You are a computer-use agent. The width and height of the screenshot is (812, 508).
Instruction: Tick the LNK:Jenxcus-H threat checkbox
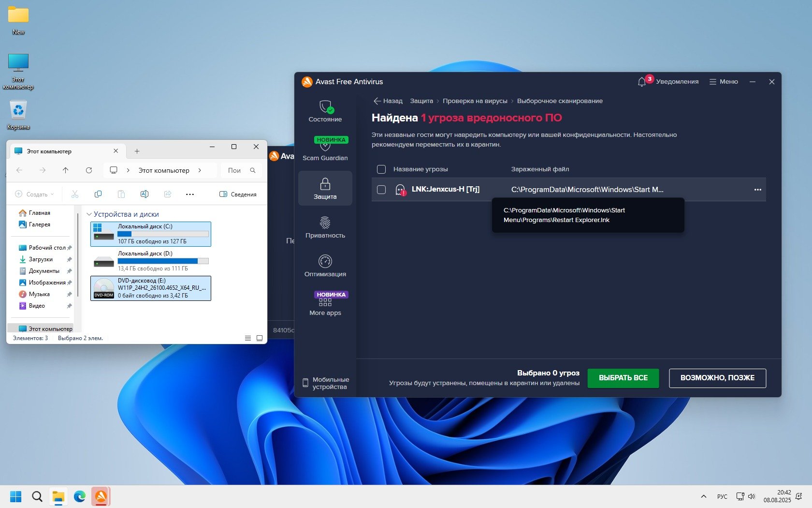381,190
